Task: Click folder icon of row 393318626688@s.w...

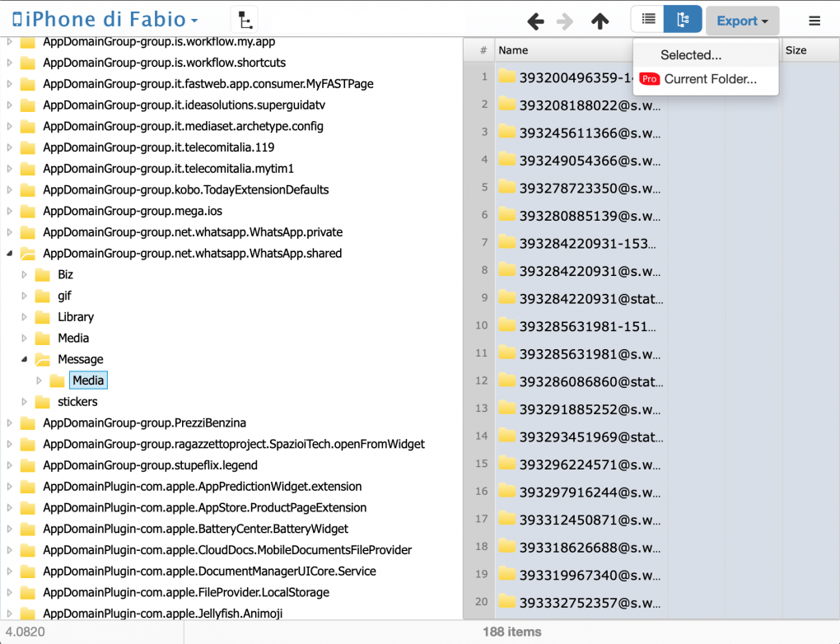Action: 506,547
